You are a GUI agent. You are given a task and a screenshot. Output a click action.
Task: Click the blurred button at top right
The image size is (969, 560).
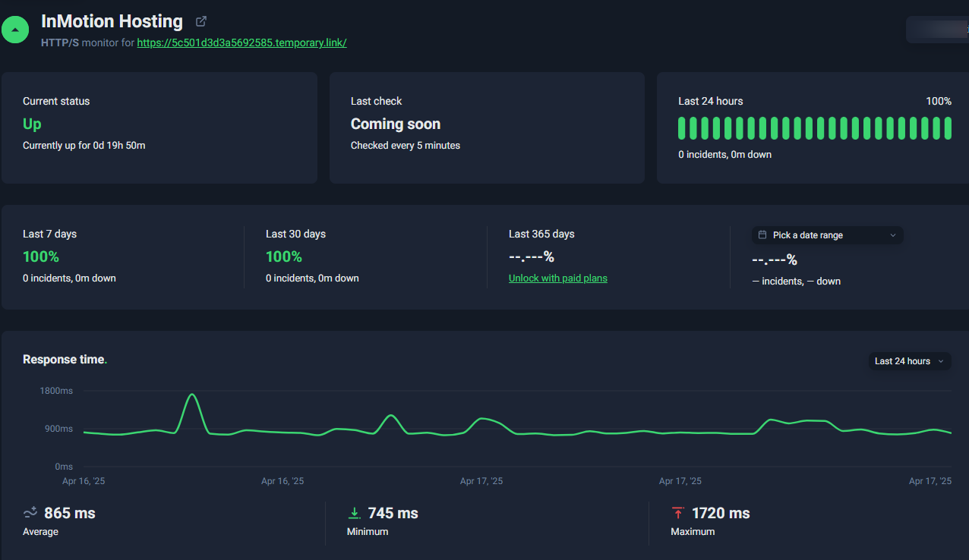[x=938, y=29]
